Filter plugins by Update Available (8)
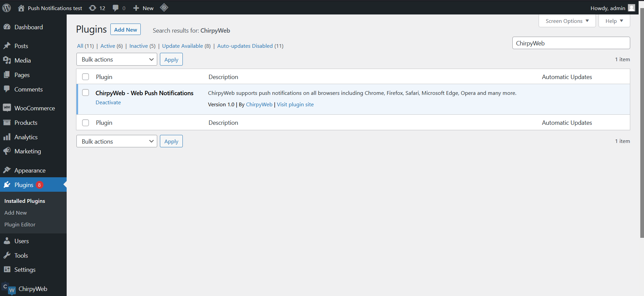Image resolution: width=644 pixels, height=296 pixels. pyautogui.click(x=187, y=46)
